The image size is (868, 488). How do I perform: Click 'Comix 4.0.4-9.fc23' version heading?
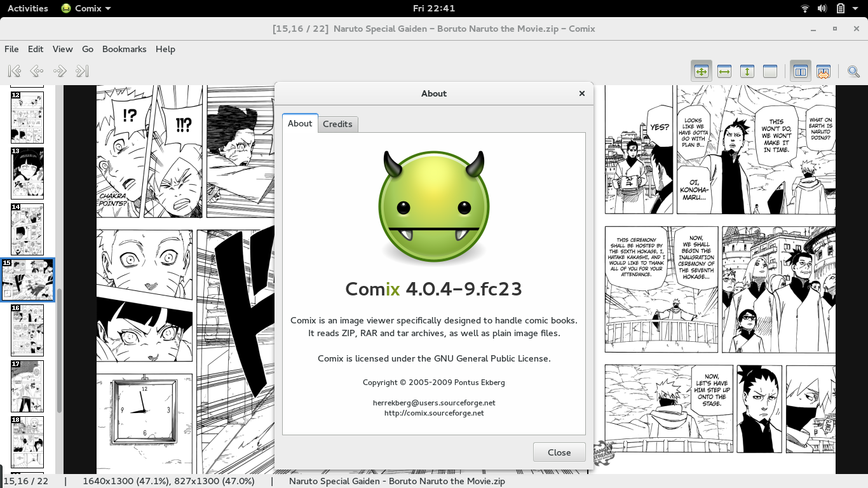[x=434, y=289]
